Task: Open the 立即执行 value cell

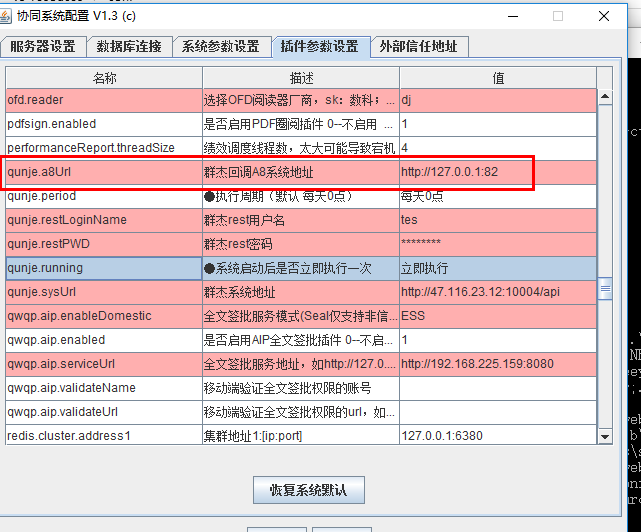Action: coord(498,269)
